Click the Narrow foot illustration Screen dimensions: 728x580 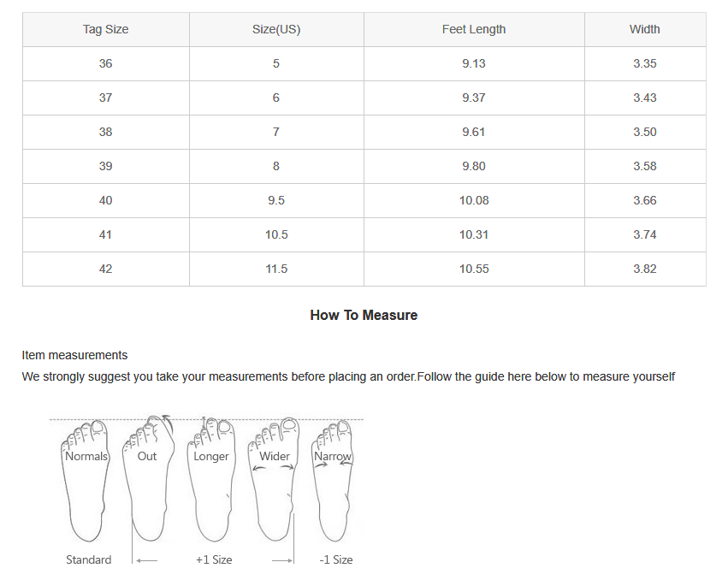333,479
